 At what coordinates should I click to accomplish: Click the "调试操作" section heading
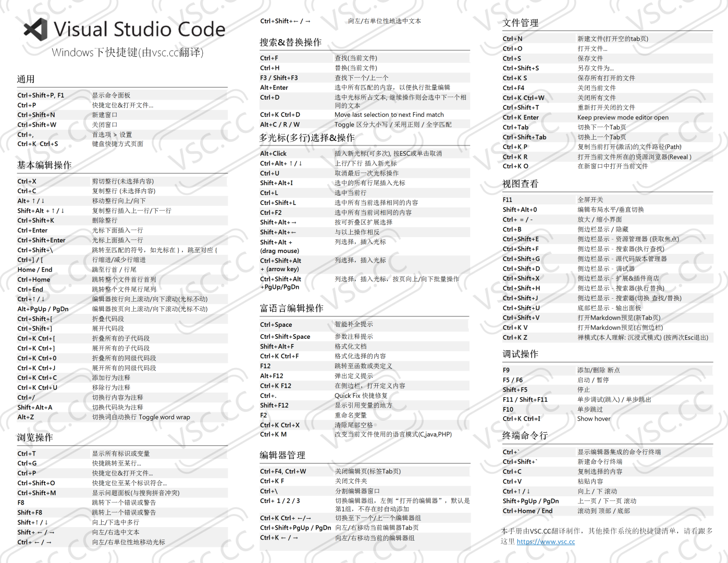521,354
